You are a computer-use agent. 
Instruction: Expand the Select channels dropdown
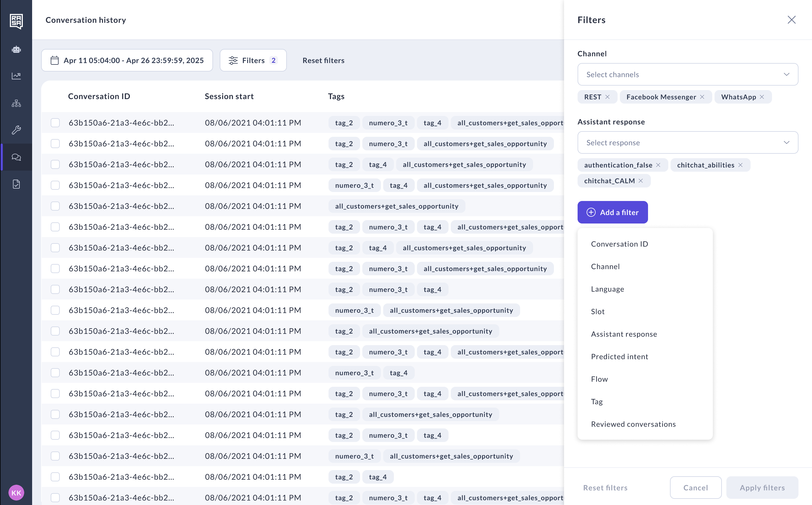687,75
